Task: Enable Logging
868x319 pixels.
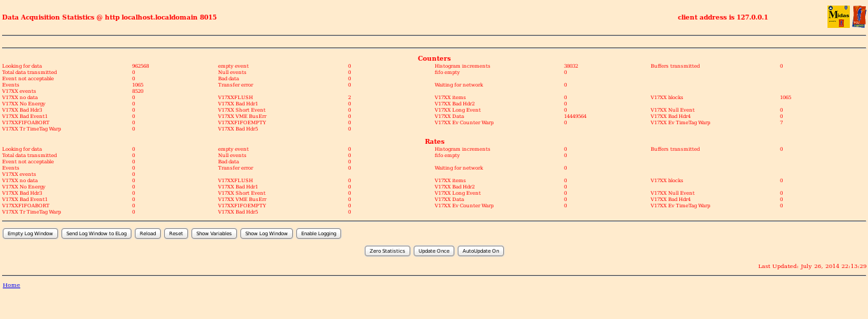Action: pos(319,233)
